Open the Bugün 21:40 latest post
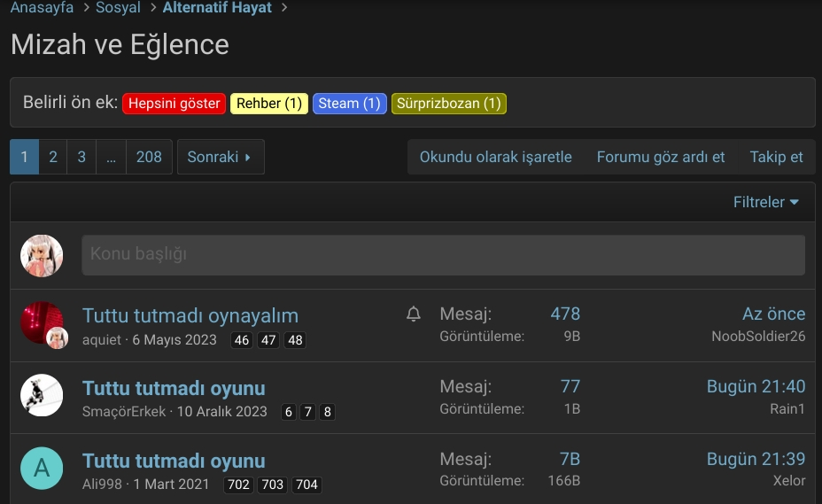This screenshot has width=822, height=504. tap(756, 386)
